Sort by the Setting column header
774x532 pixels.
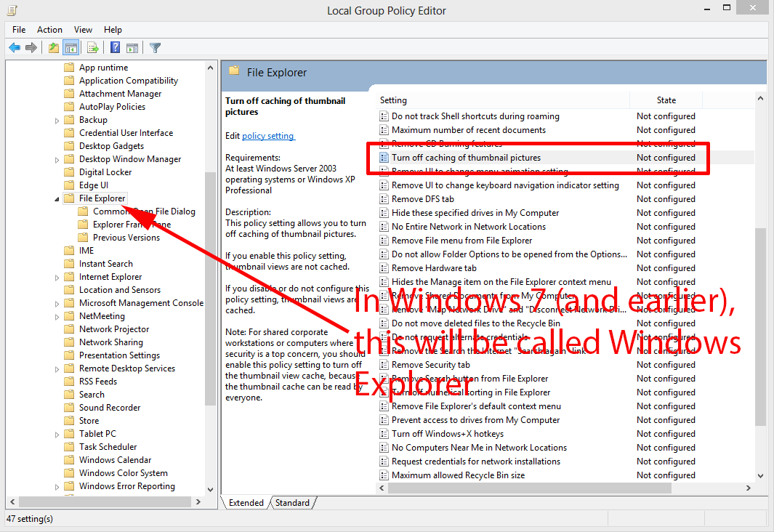502,100
